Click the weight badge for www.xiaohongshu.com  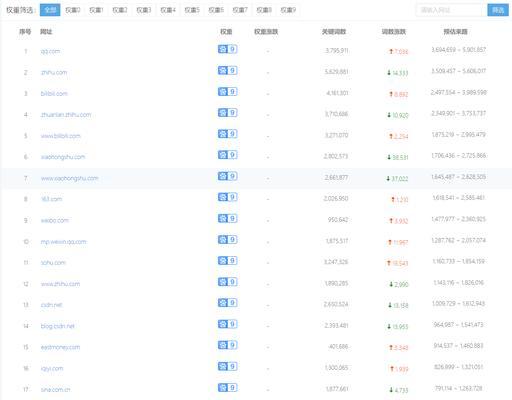228,176
